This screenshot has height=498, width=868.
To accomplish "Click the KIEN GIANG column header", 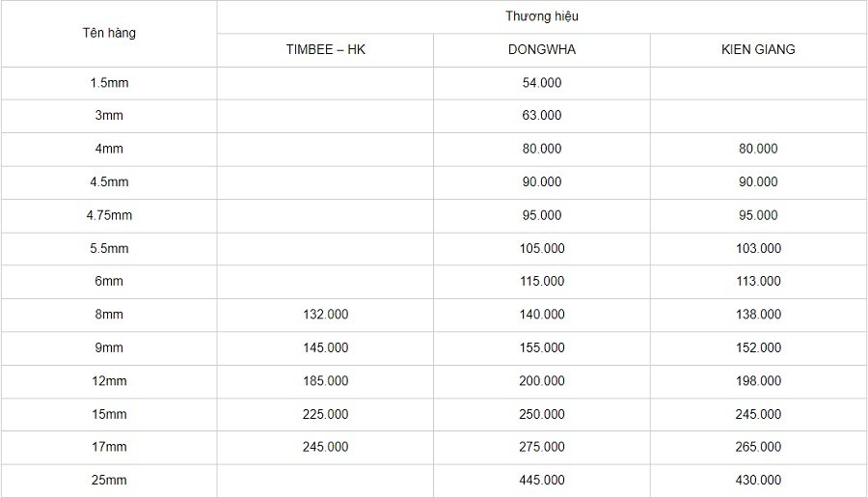I will click(758, 50).
